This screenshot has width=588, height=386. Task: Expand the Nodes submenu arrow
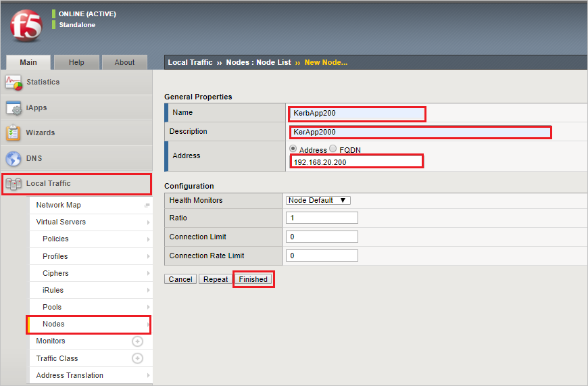point(148,324)
